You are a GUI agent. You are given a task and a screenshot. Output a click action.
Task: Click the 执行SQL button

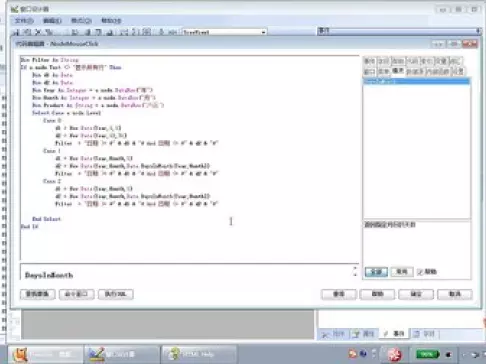[x=116, y=294]
